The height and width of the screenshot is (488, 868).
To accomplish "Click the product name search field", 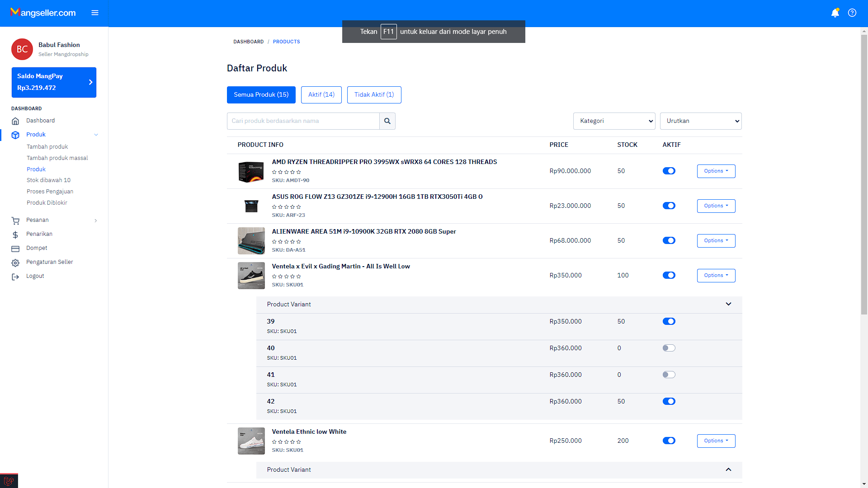I will [303, 121].
